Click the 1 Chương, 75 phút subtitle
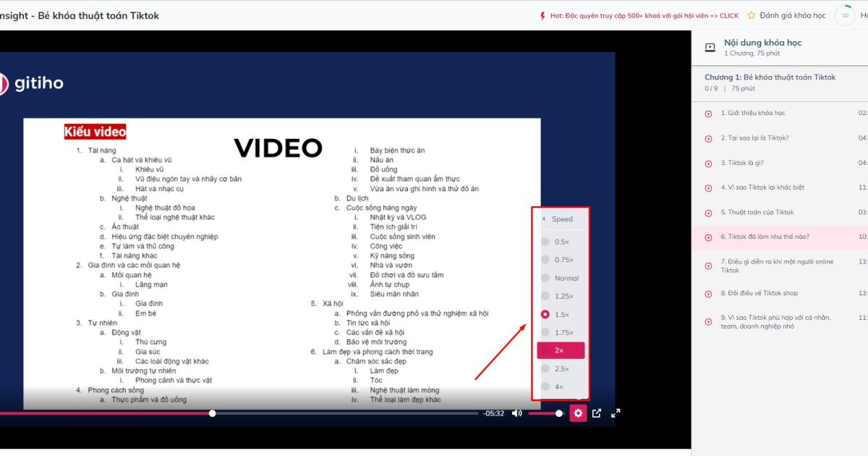The image size is (868, 456). click(x=752, y=54)
